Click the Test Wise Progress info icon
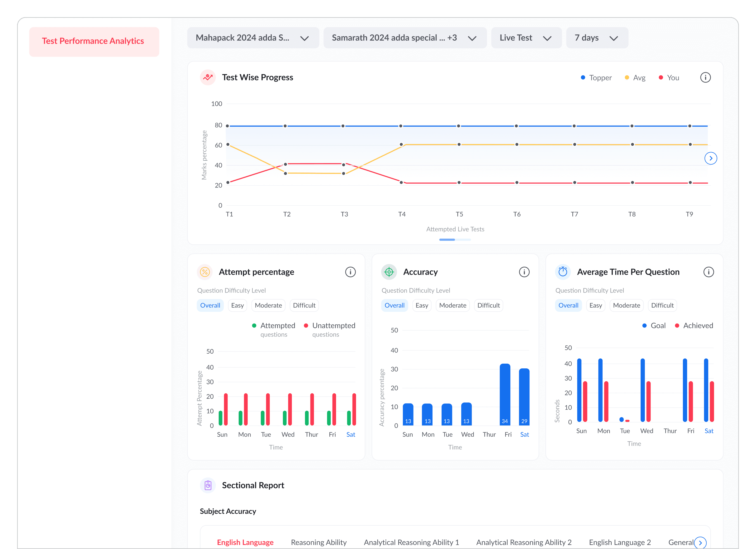The height and width of the screenshot is (549, 756). click(705, 77)
